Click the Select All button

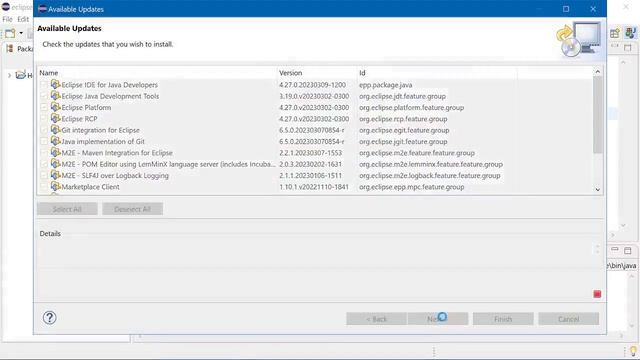pyautogui.click(x=67, y=209)
